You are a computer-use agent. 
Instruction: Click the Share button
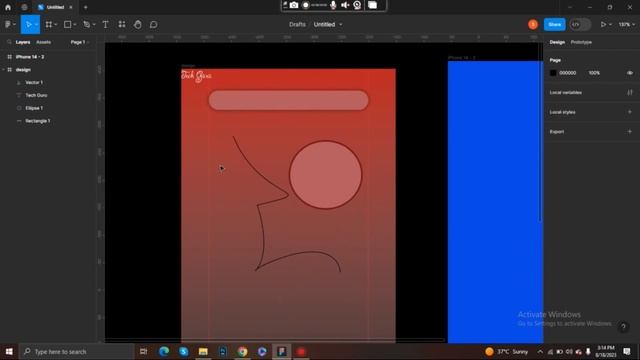click(x=554, y=24)
